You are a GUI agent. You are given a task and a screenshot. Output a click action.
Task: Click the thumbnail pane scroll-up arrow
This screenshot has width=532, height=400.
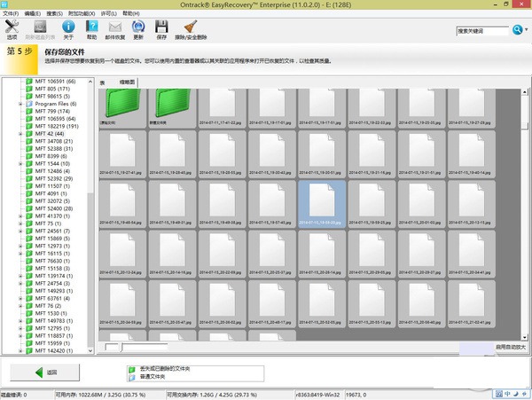pos(525,92)
